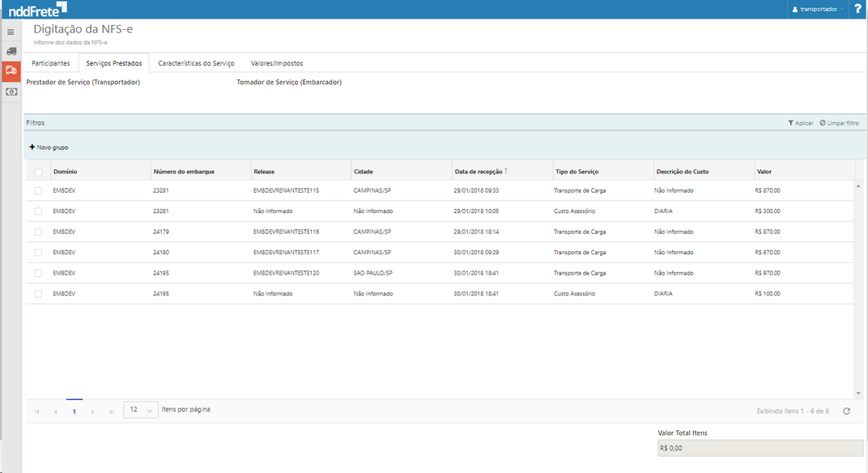Click the table's vertical scrollbar down arrow
Image resolution: width=868 pixels, height=473 pixels.
tap(858, 394)
